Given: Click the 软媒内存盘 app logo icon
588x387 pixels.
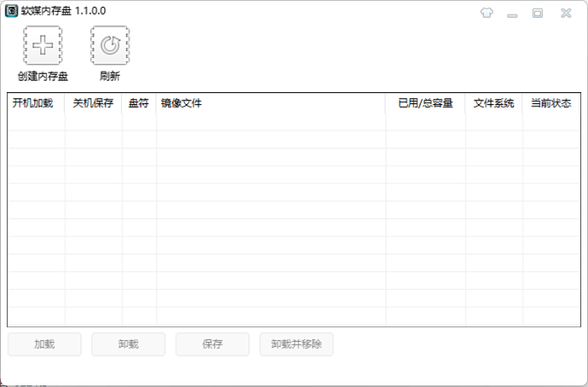Looking at the screenshot, I should click(11, 11).
